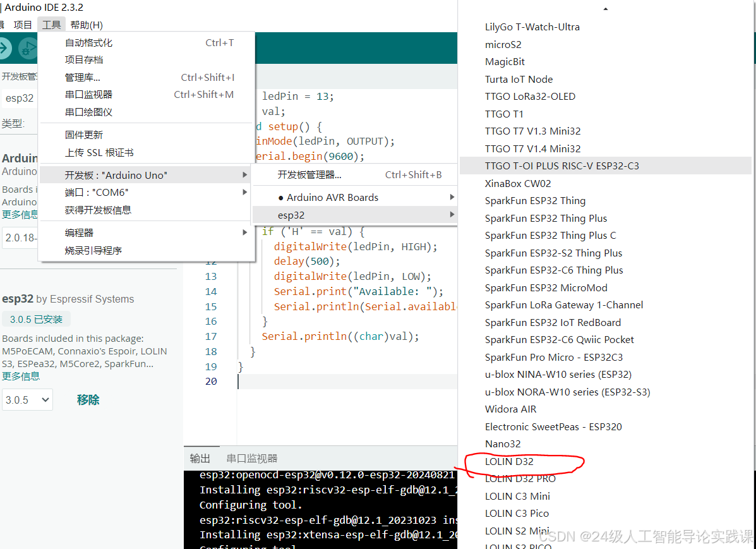Select MagicBit board

point(605,62)
